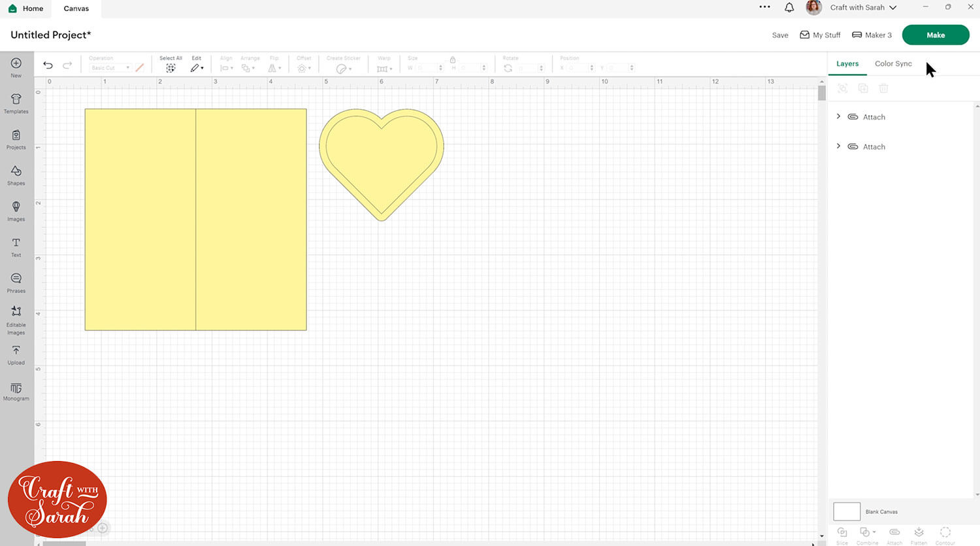Open the Monogram tool

(x=16, y=388)
